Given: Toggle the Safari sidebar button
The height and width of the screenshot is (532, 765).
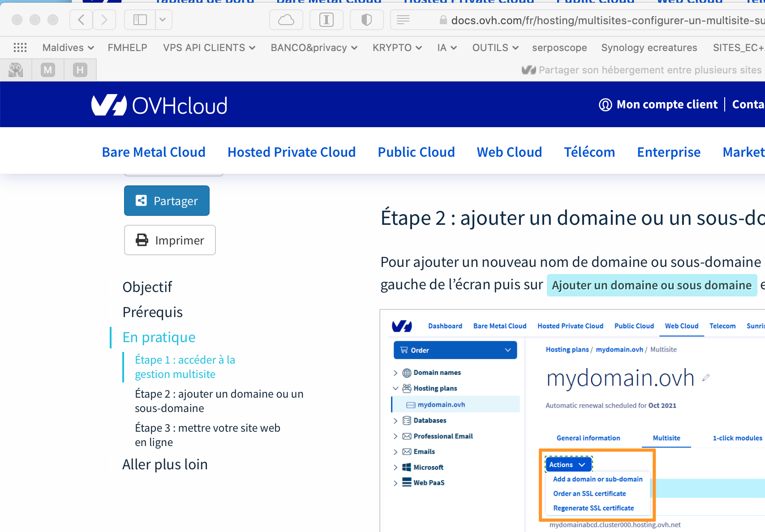Looking at the screenshot, I should click(140, 20).
